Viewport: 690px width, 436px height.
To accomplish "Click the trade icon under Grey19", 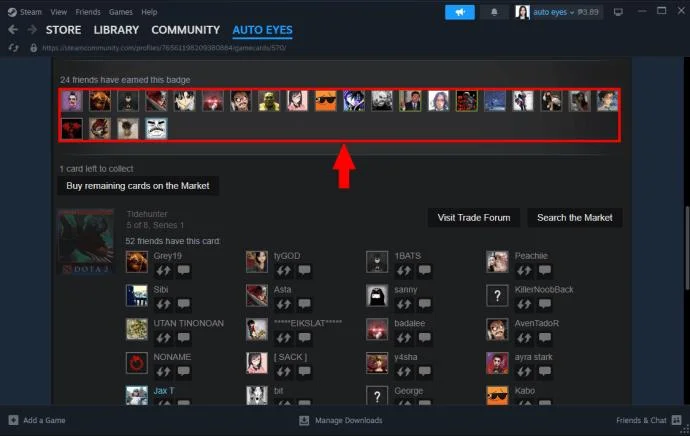I will click(163, 271).
